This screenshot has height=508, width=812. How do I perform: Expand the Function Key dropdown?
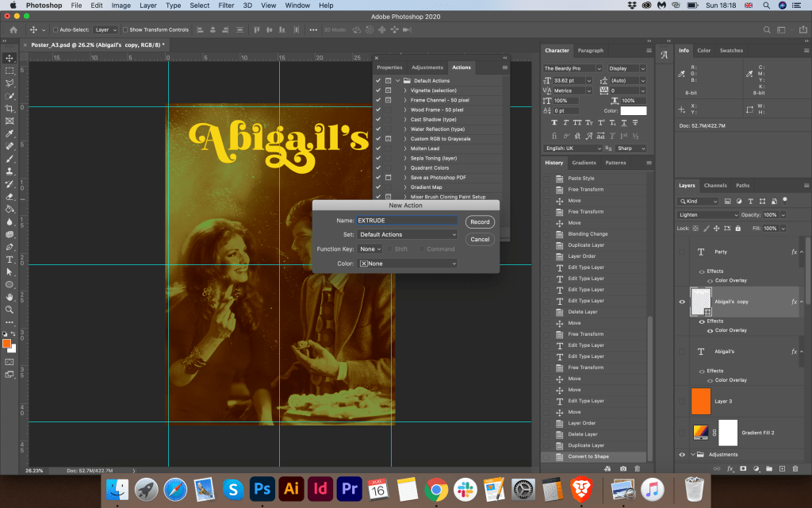click(x=371, y=249)
